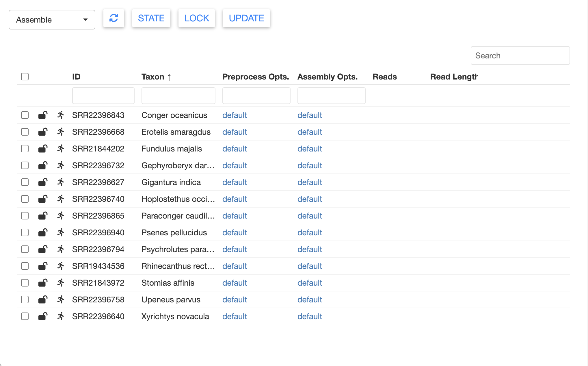The image size is (588, 366).
Task: Focus the Preprocess Opts. filter field
Action: click(x=256, y=96)
